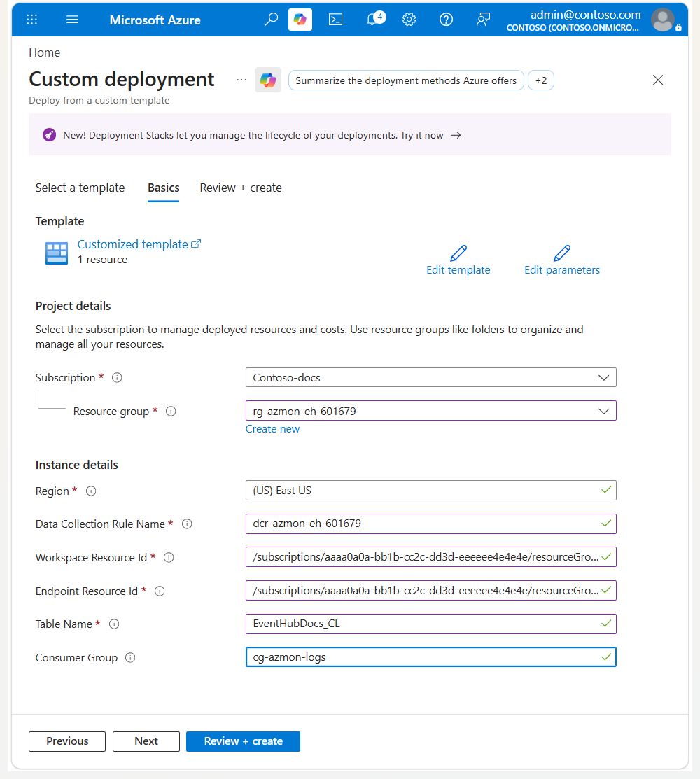This screenshot has width=700, height=779.
Task: Click the search magnifier icon
Action: pos(271,20)
